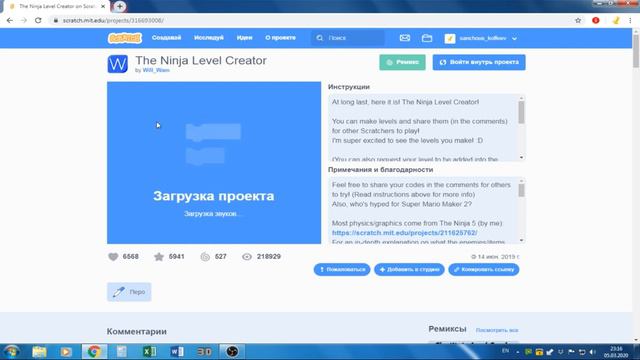Bookmark page with star icon
This screenshot has width=640, height=360.
point(578,20)
